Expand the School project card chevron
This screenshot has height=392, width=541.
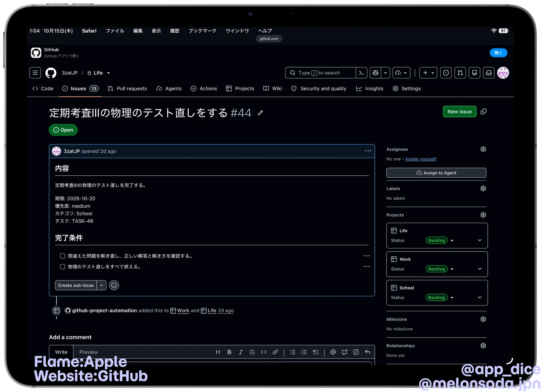click(480, 297)
